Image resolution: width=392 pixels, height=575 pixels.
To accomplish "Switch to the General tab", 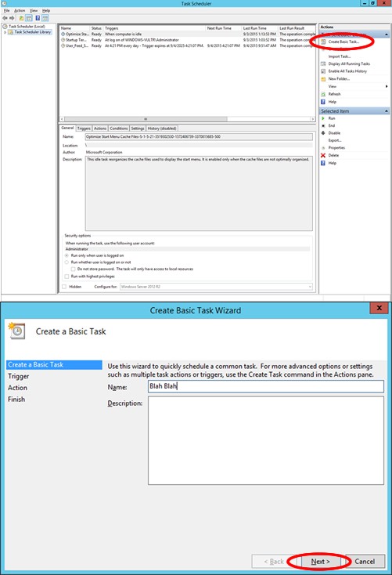I will (67, 128).
